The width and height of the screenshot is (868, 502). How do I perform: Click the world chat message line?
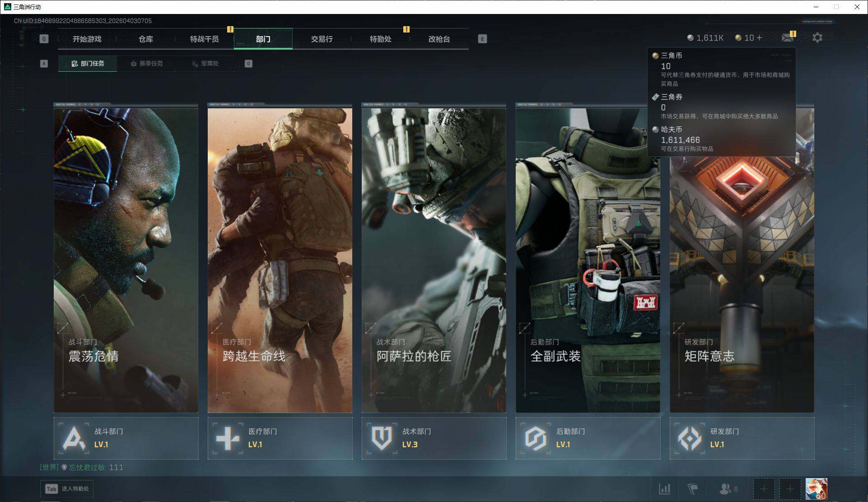82,467
